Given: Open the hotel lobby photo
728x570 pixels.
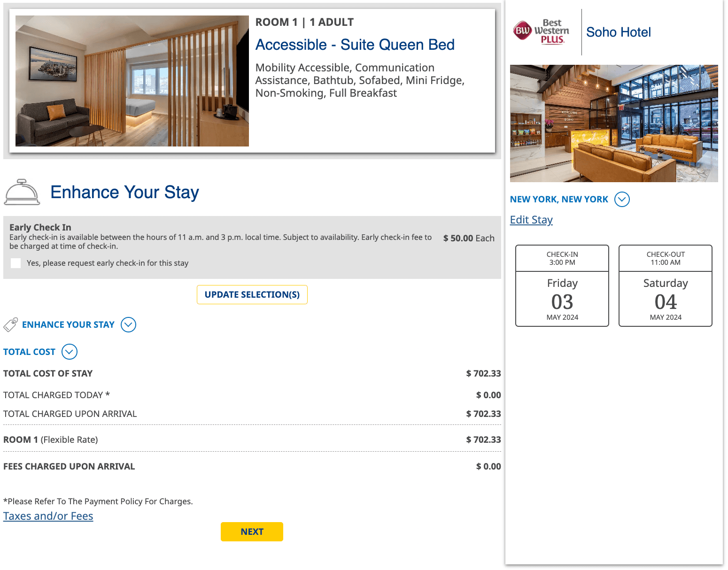Looking at the screenshot, I should 614,123.
